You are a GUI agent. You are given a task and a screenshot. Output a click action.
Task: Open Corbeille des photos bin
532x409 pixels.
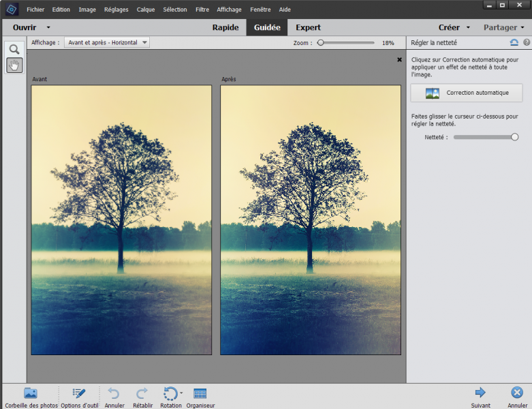pyautogui.click(x=31, y=393)
